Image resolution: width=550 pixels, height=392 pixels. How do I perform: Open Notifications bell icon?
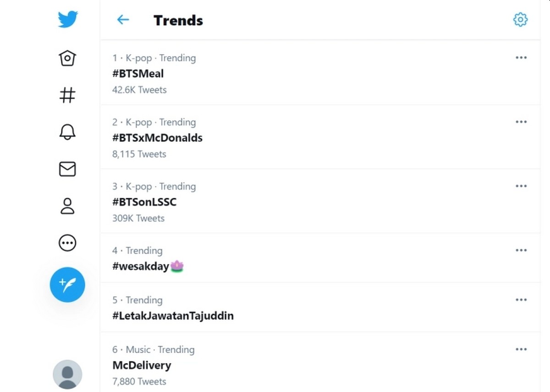pos(67,132)
